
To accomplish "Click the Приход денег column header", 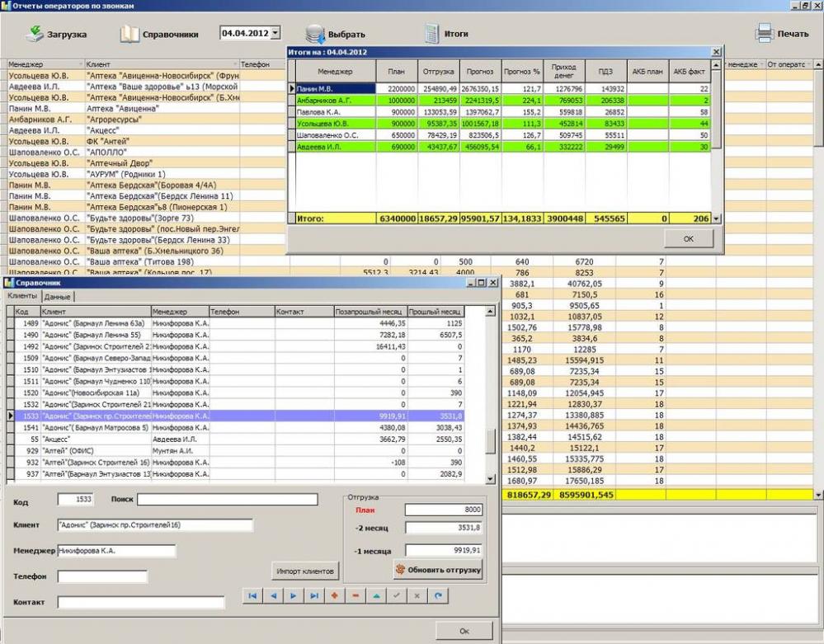I will [564, 72].
